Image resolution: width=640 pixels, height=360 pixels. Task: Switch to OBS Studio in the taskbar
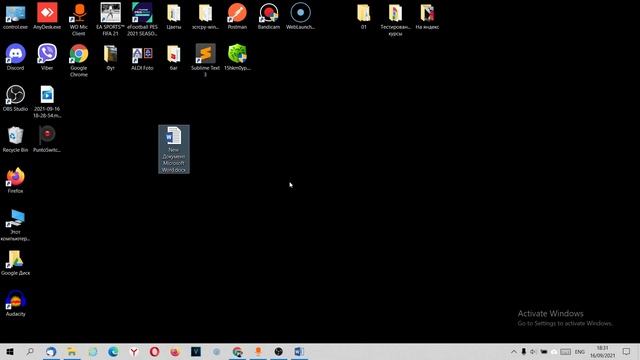click(x=279, y=352)
